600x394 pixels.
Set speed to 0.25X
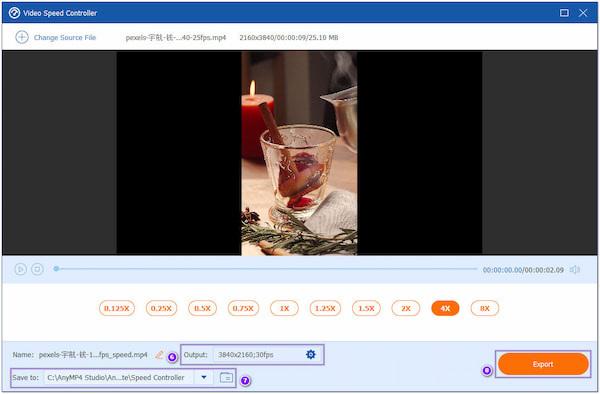click(x=161, y=308)
